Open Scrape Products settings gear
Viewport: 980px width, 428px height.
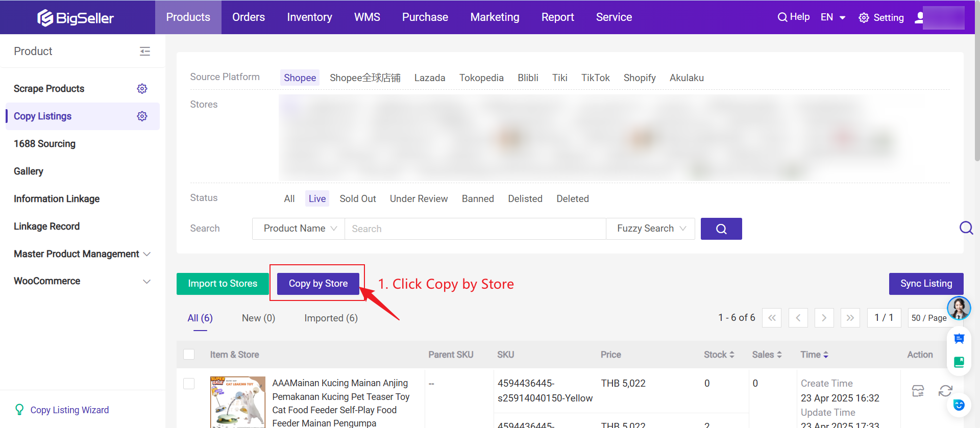click(x=142, y=89)
